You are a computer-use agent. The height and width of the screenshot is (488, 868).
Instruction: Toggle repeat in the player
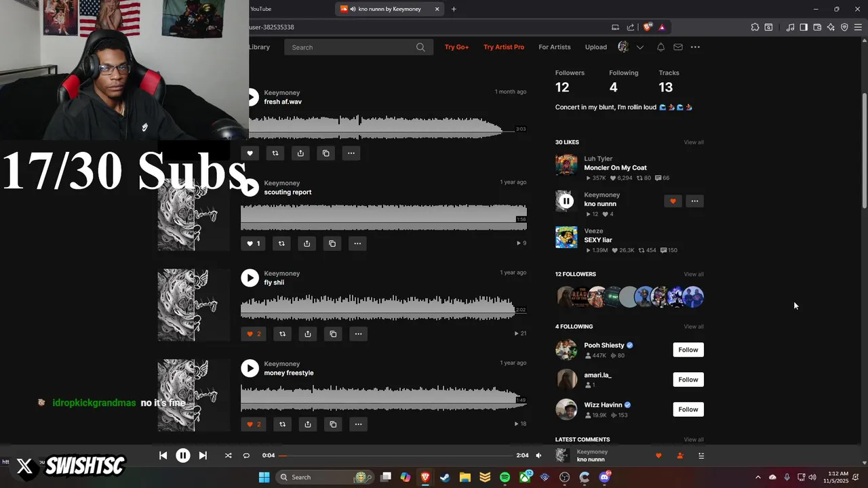pos(246,455)
